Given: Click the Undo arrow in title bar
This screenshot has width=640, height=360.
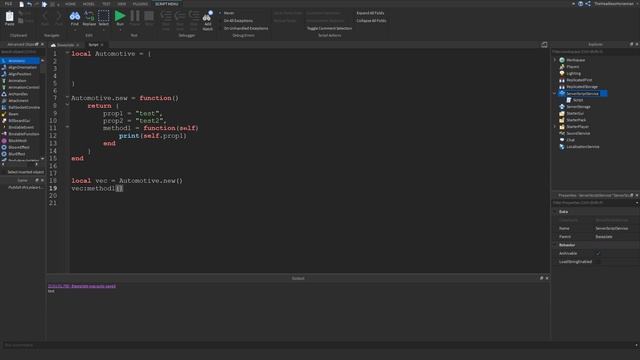Looking at the screenshot, I should tap(29, 4).
